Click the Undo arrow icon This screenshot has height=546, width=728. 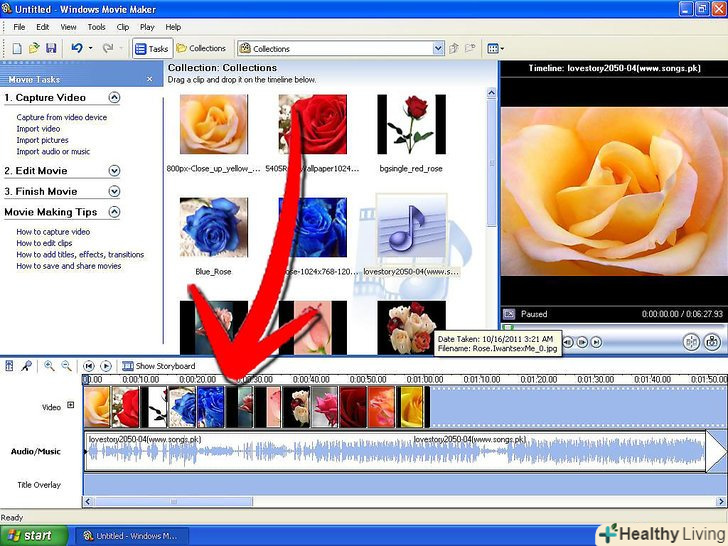tap(76, 48)
